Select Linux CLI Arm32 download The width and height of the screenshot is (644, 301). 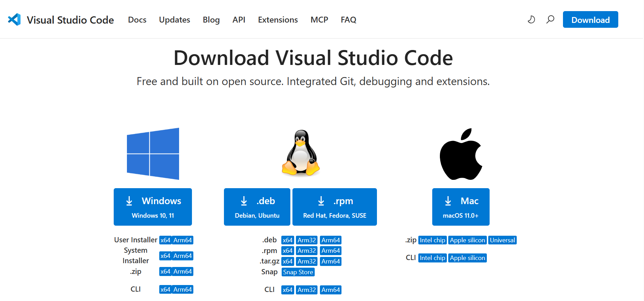(307, 290)
